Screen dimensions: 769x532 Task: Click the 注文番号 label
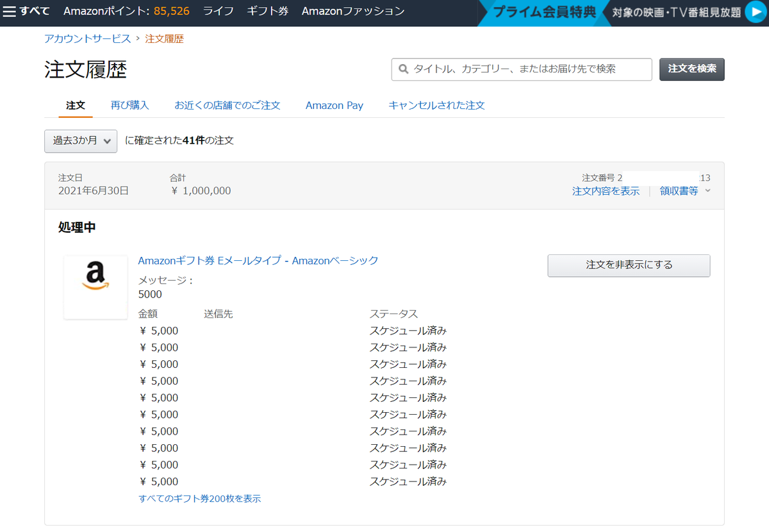tap(599, 178)
